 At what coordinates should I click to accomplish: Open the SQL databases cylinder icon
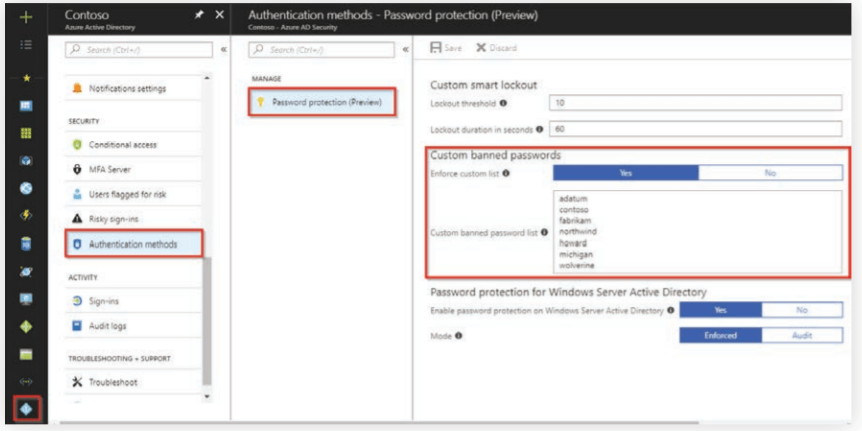coord(26,243)
